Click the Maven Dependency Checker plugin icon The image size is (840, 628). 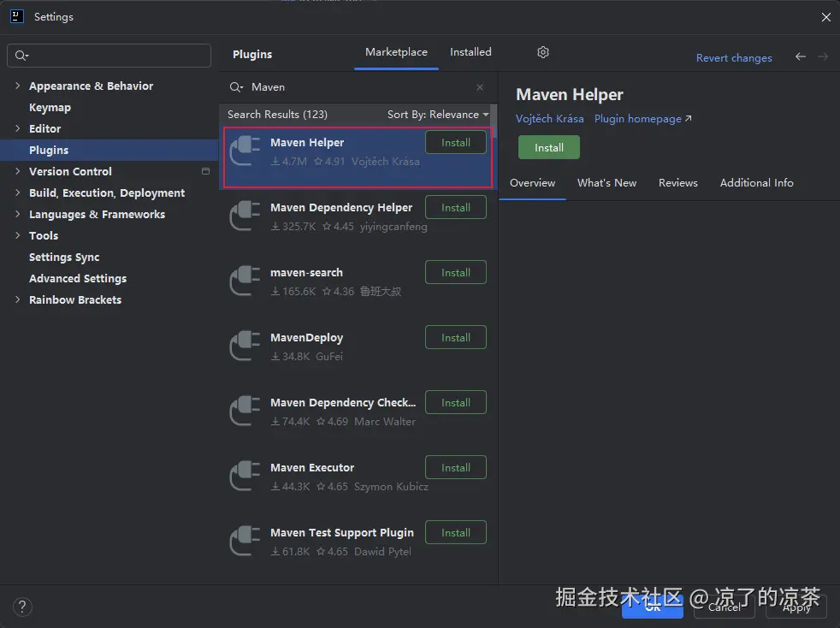tap(245, 411)
